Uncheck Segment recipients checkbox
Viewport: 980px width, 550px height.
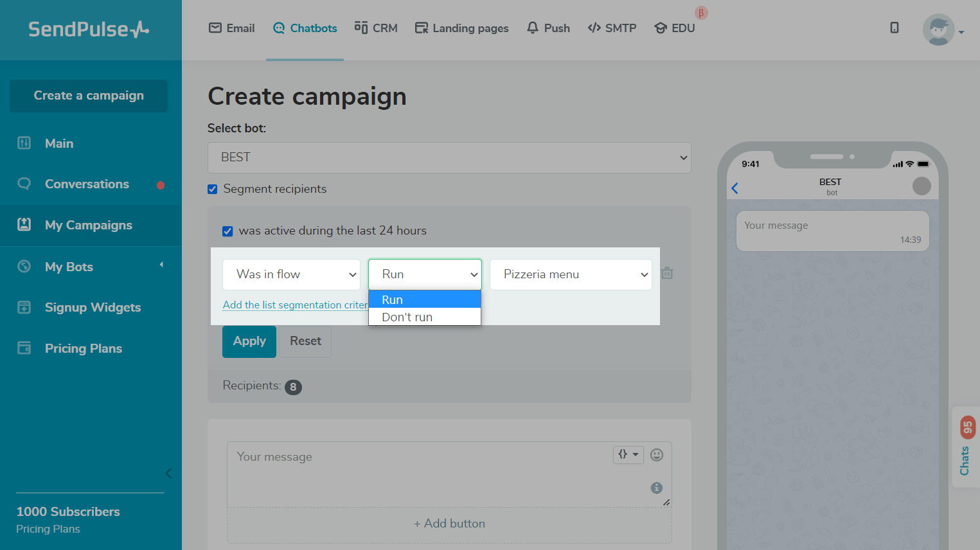(213, 189)
